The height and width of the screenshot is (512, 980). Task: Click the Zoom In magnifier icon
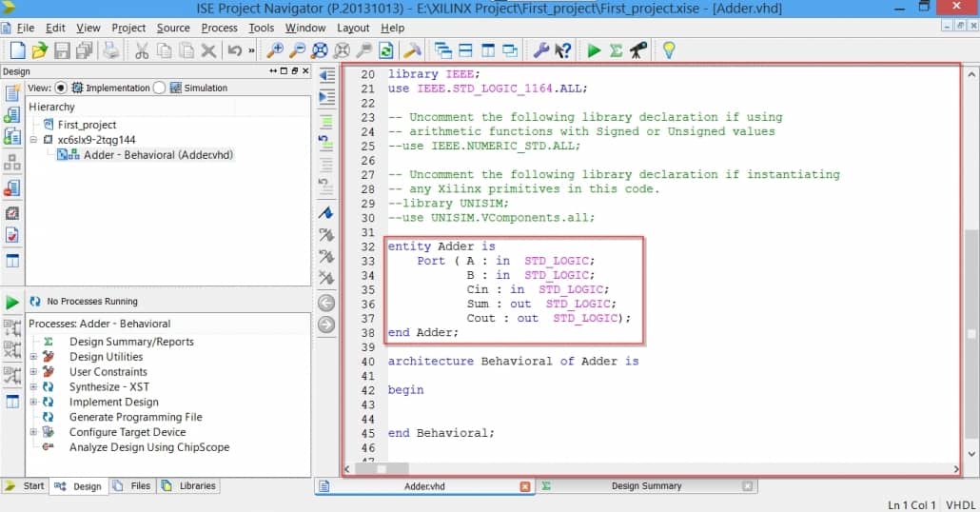274,50
